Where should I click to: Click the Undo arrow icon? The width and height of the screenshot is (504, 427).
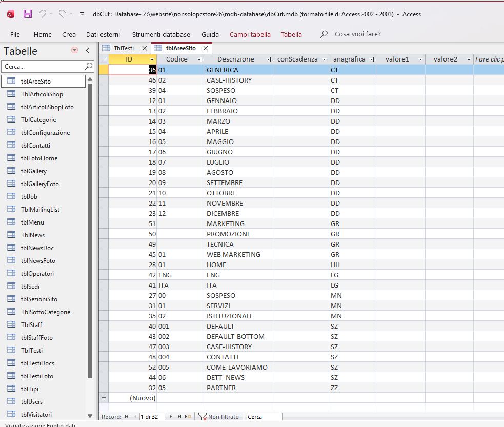point(43,13)
